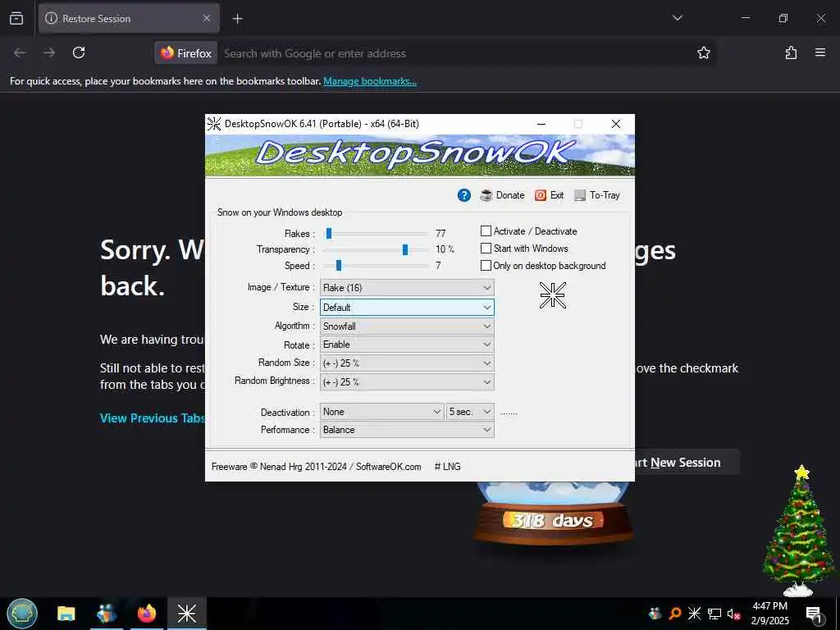Image resolution: width=840 pixels, height=630 pixels.
Task: Minimize the DesktopSnowOK window
Action: click(x=541, y=124)
